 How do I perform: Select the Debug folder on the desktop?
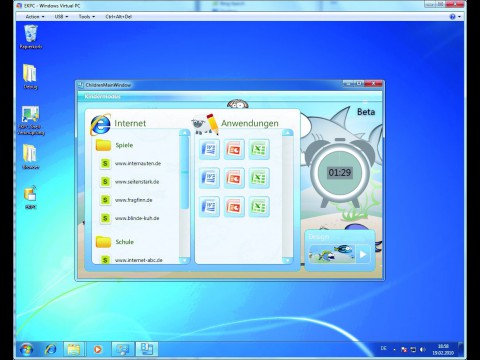(30, 77)
